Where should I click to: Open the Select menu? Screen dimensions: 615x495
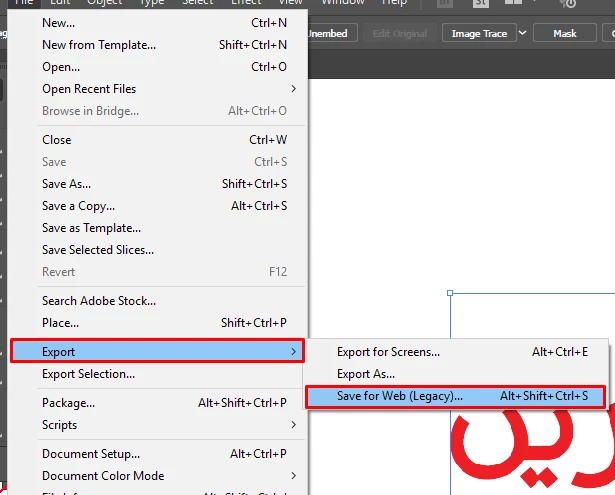click(x=197, y=2)
